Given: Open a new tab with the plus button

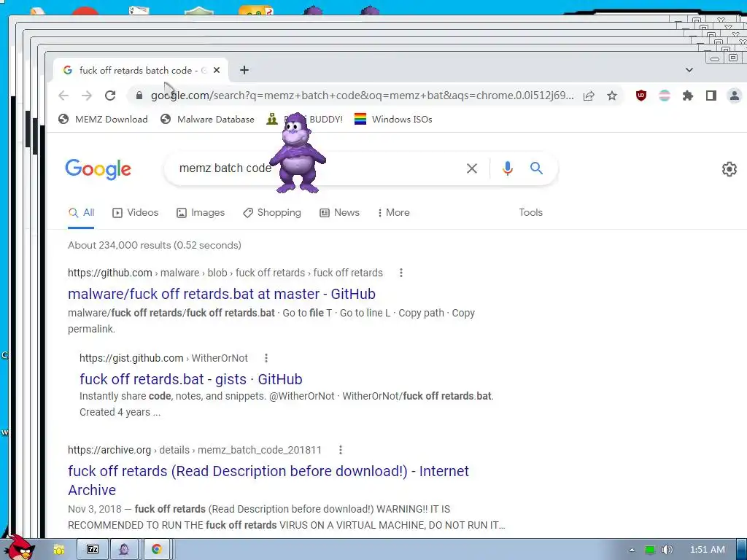Looking at the screenshot, I should pos(244,70).
